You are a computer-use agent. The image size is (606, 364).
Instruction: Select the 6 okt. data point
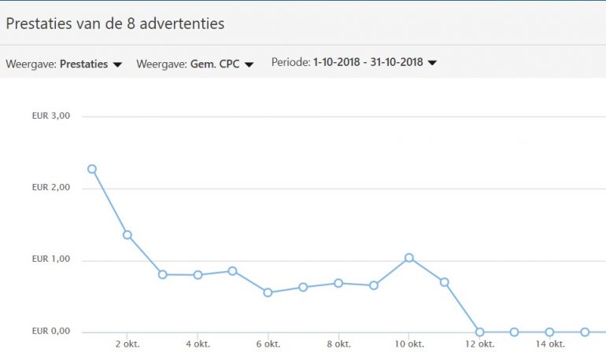268,292
